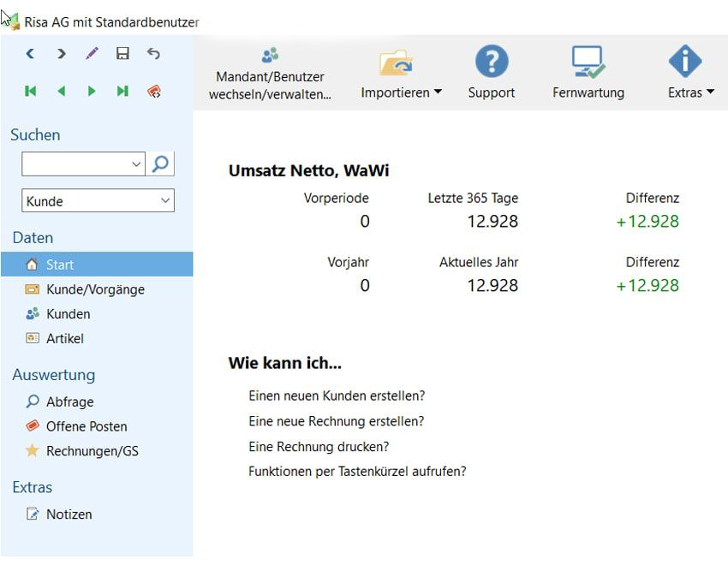Open Mandant/Benutzer wechseln/verwalten
Viewport: 728px width, 565px height.
tap(270, 73)
